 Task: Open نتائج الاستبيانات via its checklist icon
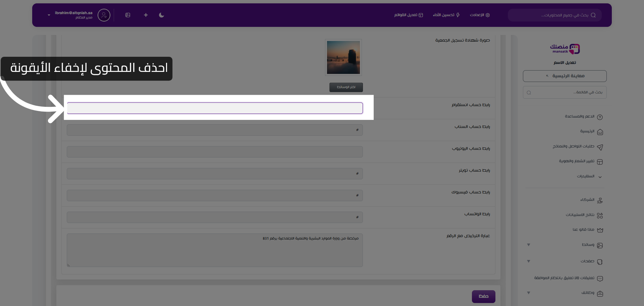pos(600,215)
